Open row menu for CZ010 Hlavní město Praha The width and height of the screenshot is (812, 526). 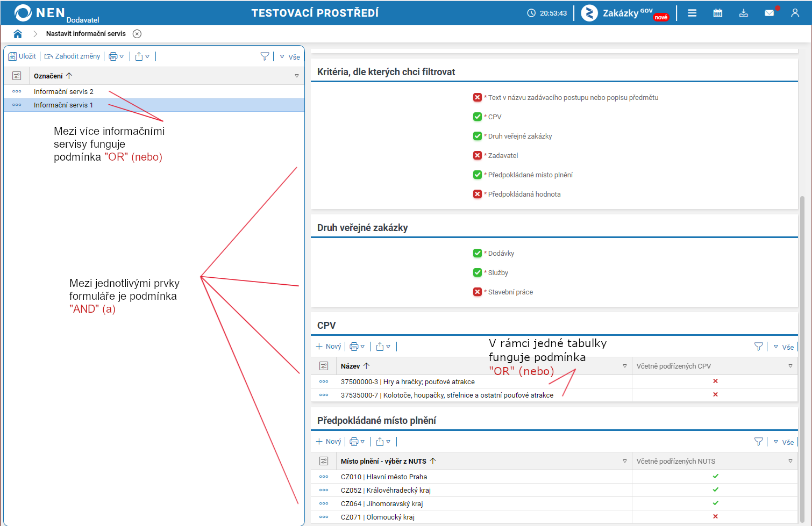coord(324,477)
